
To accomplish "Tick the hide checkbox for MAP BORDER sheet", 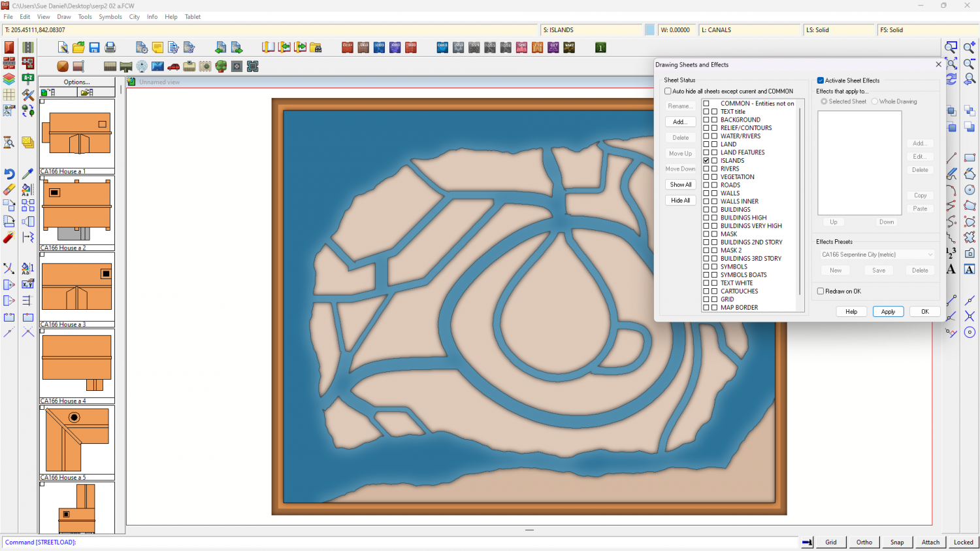I will tap(714, 307).
